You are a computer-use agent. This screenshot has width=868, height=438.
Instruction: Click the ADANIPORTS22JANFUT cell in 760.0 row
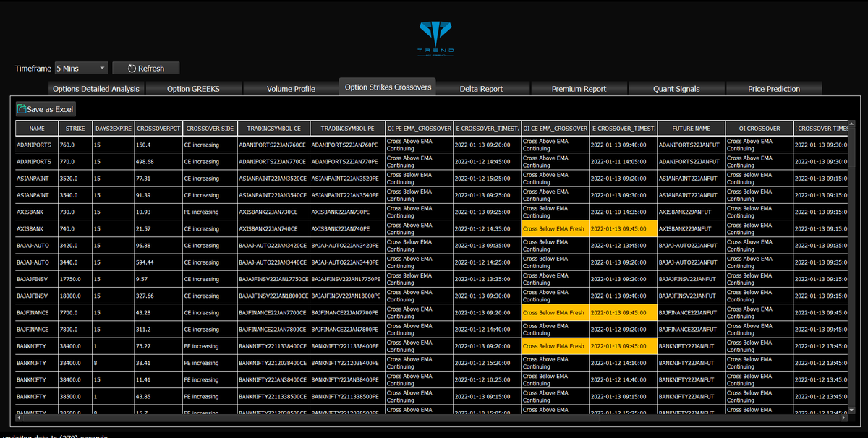click(x=692, y=145)
